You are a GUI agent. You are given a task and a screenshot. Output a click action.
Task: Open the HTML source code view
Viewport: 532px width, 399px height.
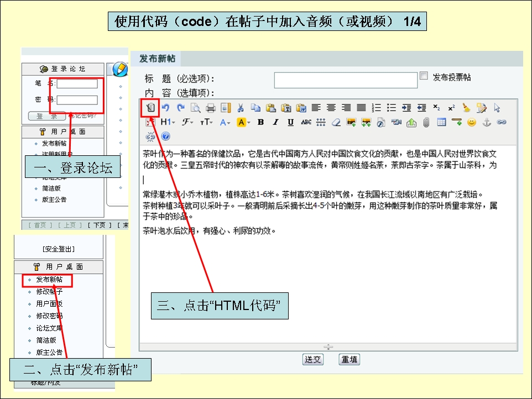click(150, 108)
